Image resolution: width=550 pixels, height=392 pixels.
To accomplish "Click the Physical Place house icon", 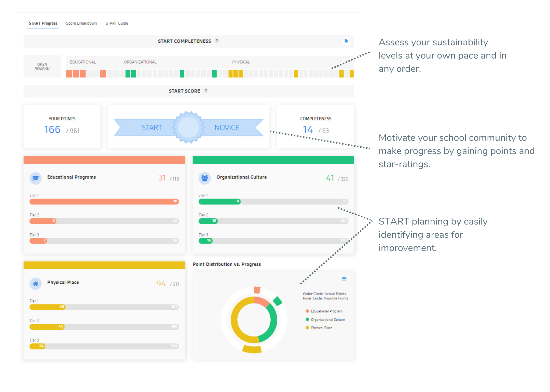I will click(36, 283).
